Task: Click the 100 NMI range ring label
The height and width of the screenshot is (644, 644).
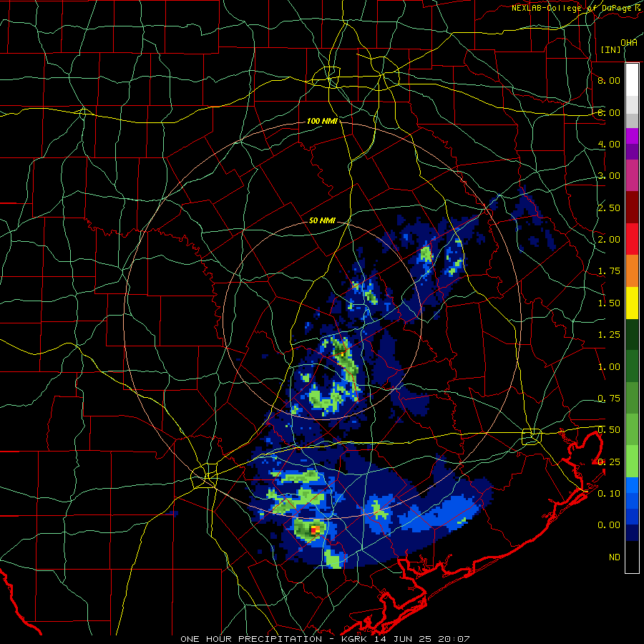Action: click(x=323, y=121)
